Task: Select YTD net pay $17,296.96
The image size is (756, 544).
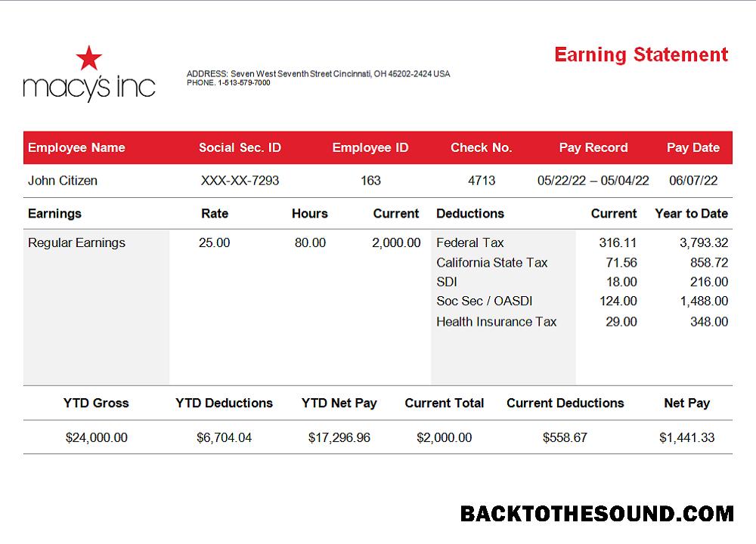Action: 339,438
